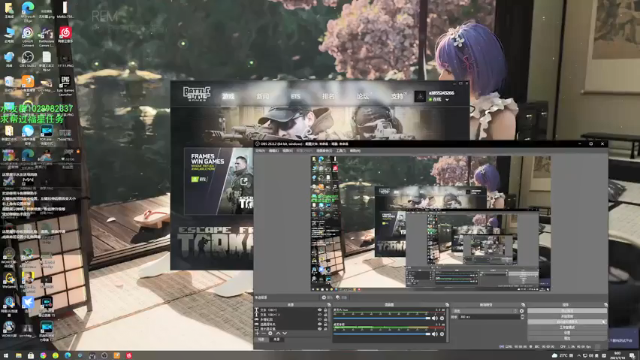The width and height of the screenshot is (640, 360).
Task: Remove selected source with minus icon
Action: click(264, 333)
